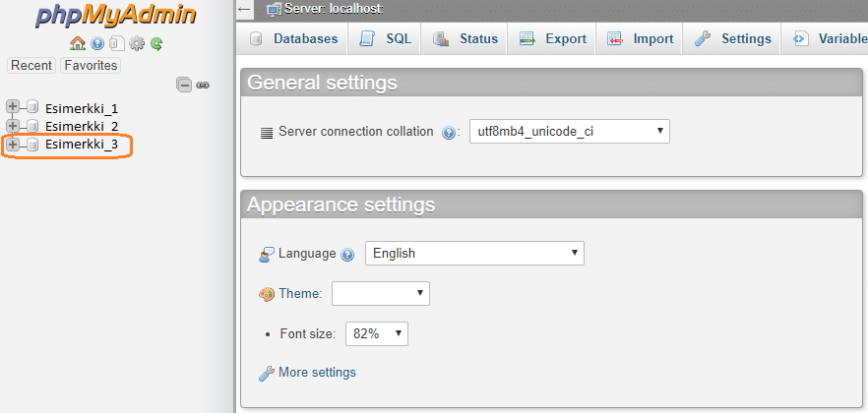Select the Esimerkki_2 database in the tree
The width and height of the screenshot is (868, 413).
click(x=82, y=126)
